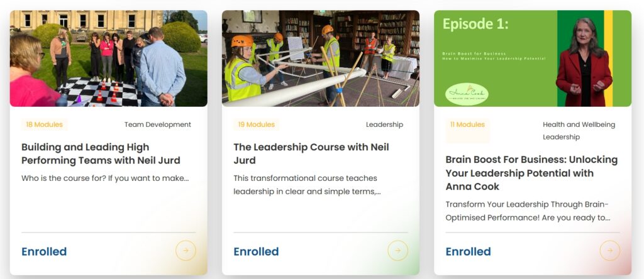Open the team chessboard activity thumbnail

[108, 58]
